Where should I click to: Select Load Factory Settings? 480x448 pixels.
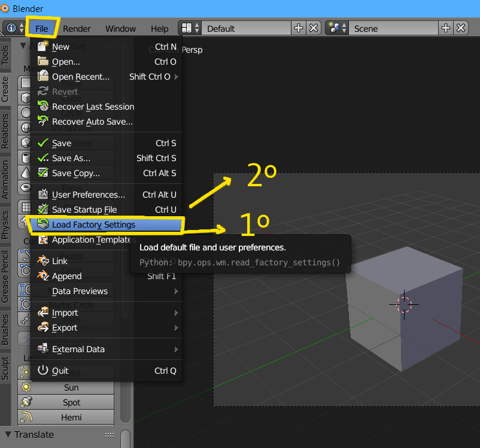click(106, 225)
